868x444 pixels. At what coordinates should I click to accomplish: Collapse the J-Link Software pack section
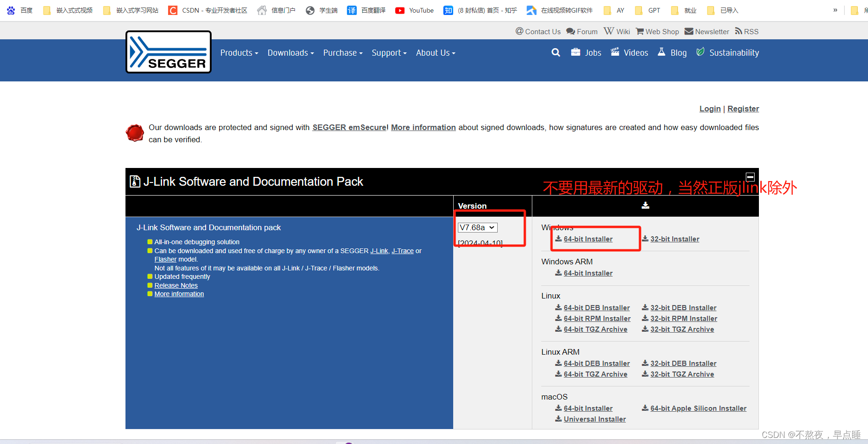(750, 177)
